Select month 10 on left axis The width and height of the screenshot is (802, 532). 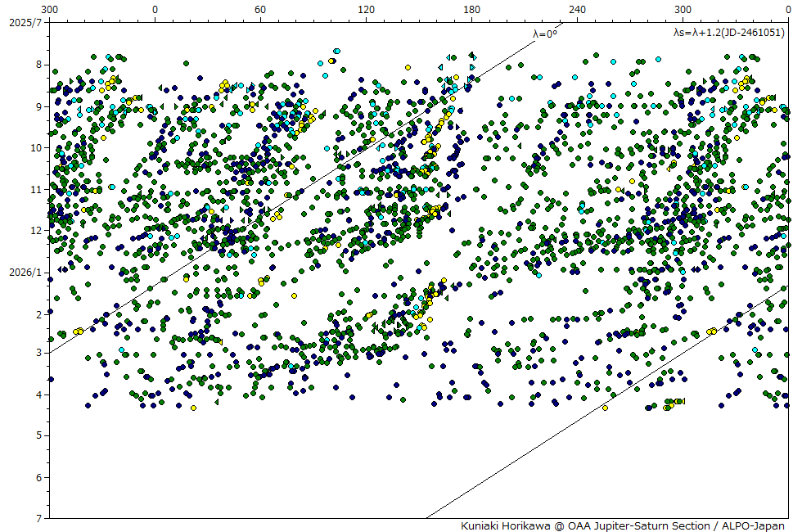(x=36, y=148)
